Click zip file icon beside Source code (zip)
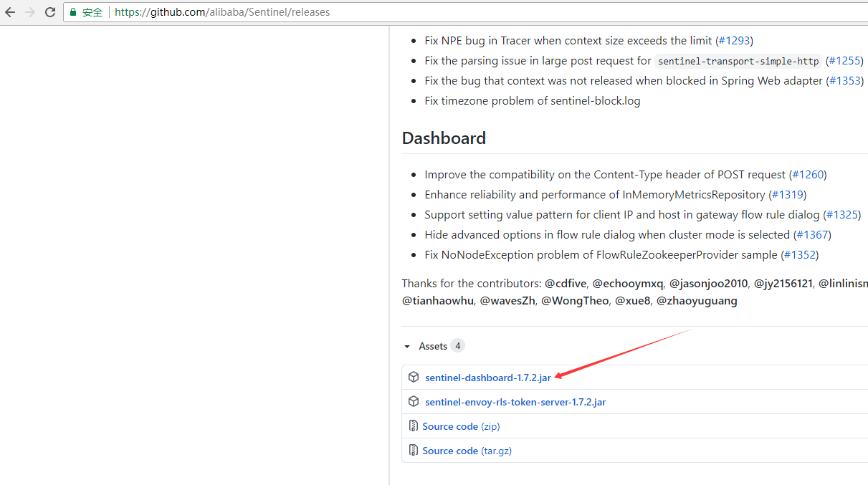This screenshot has height=485, width=868. (414, 426)
